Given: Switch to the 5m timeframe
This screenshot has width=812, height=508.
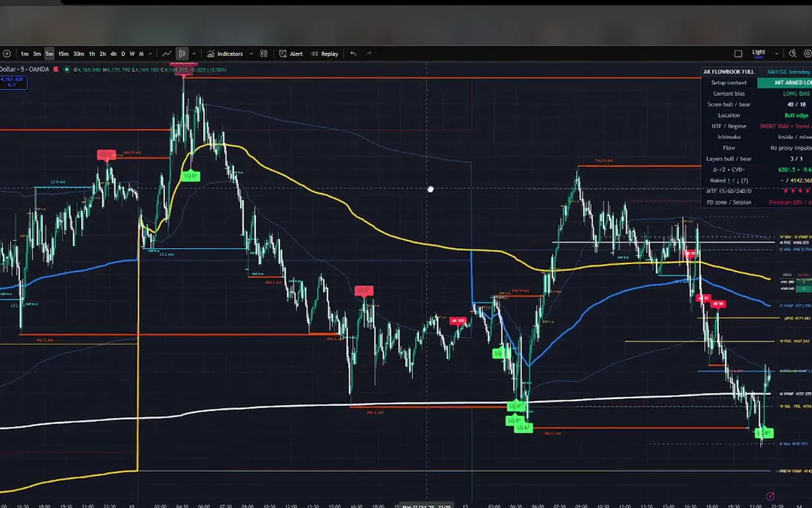Looking at the screenshot, I should [x=49, y=54].
